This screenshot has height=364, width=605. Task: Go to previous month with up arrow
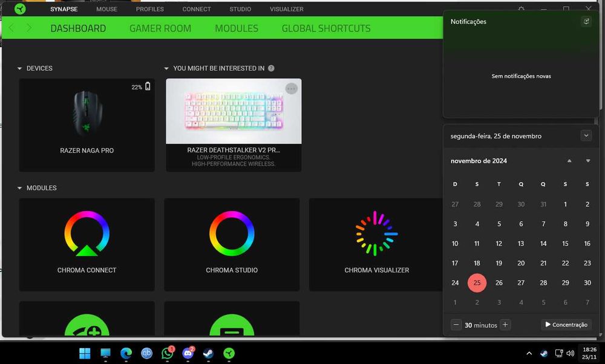click(x=569, y=161)
